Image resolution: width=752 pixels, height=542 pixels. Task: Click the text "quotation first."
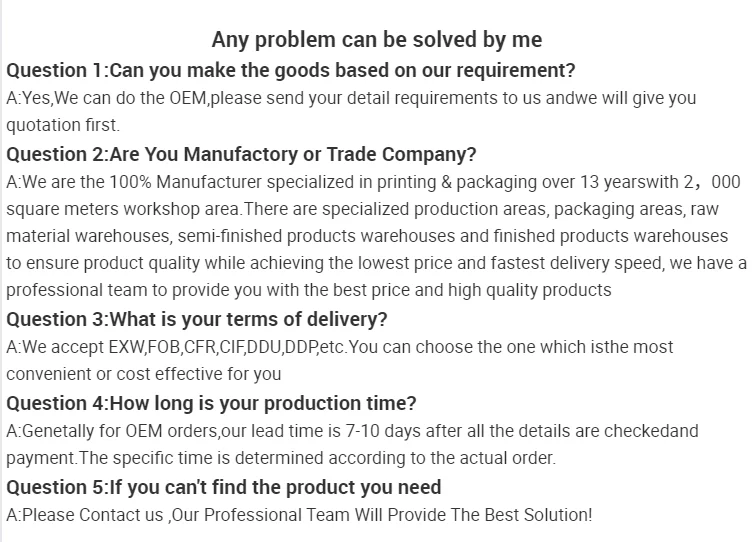(x=63, y=125)
